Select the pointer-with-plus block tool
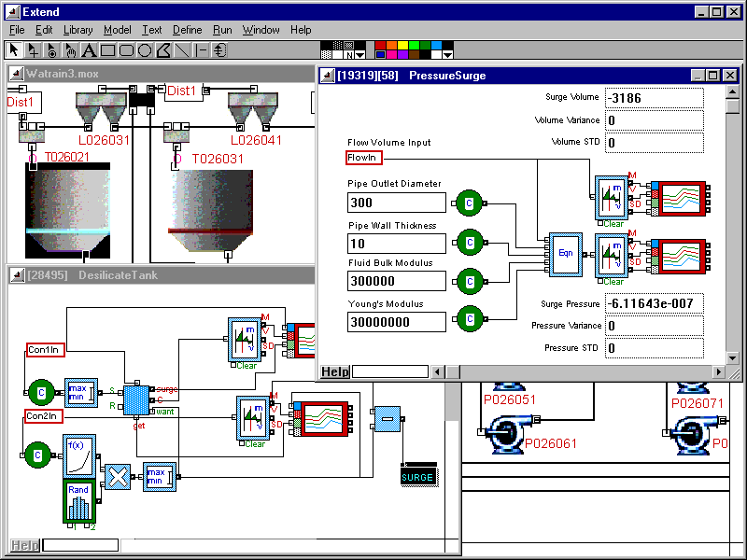 (x=33, y=50)
